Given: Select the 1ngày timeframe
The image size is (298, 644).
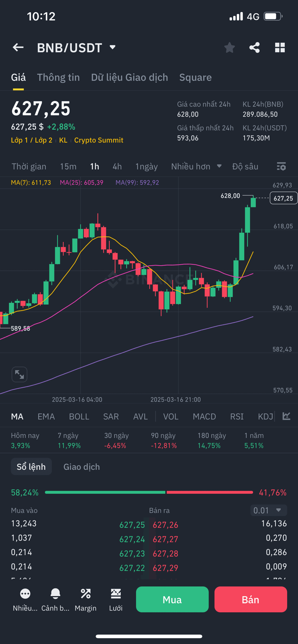Looking at the screenshot, I should (146, 166).
